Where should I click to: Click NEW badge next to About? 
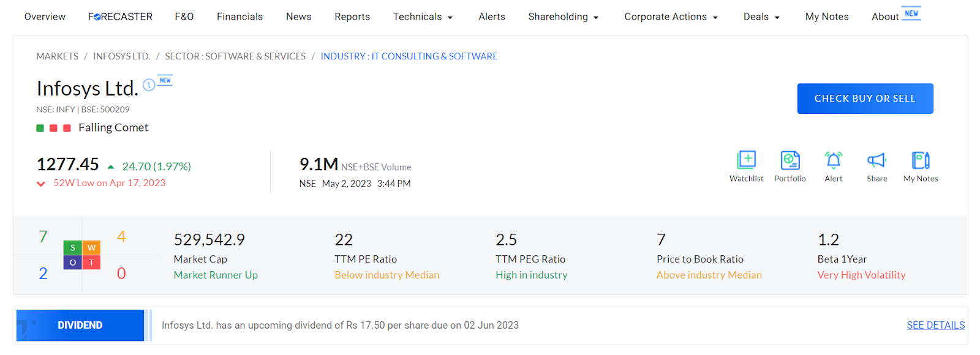tap(911, 13)
